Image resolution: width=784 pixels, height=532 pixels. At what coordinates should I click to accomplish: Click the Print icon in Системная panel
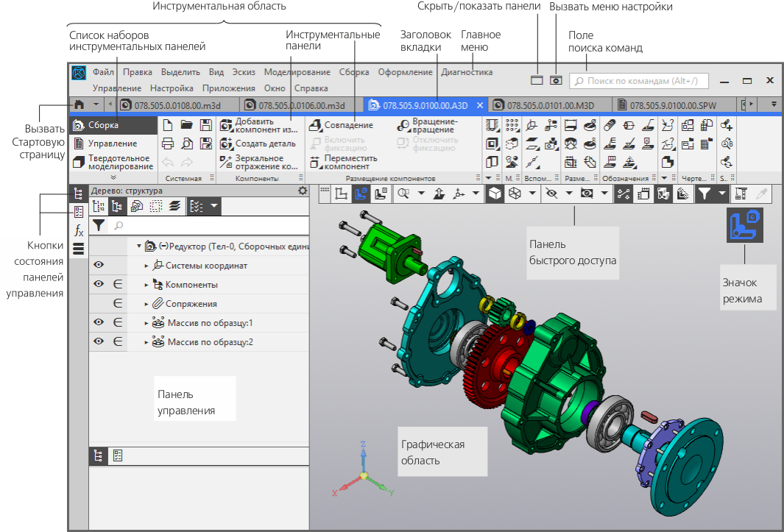coord(168,143)
